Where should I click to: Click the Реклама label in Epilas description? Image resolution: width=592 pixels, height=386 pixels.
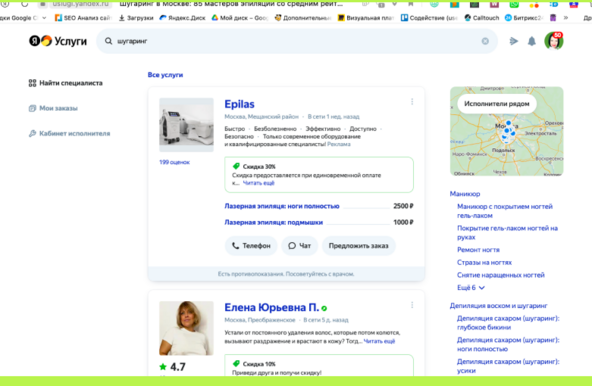pyautogui.click(x=339, y=144)
